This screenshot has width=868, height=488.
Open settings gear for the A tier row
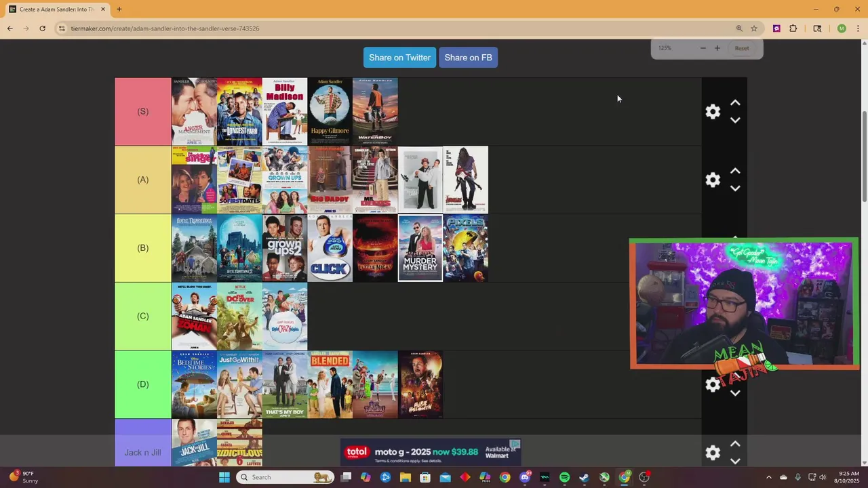(x=713, y=180)
